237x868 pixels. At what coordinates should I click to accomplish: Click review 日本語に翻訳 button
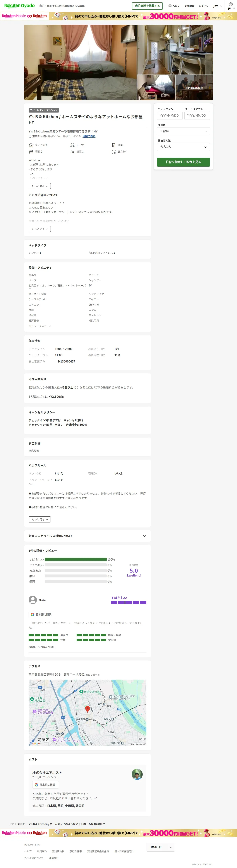tap(42, 614)
